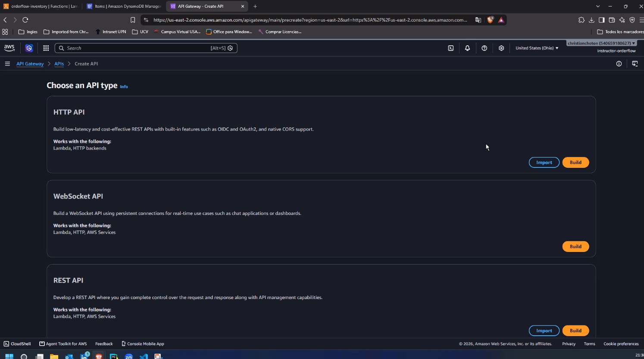Viewport: 644px width, 359px height.
Task: Open the Info link beside Choose an API type
Action: click(124, 87)
